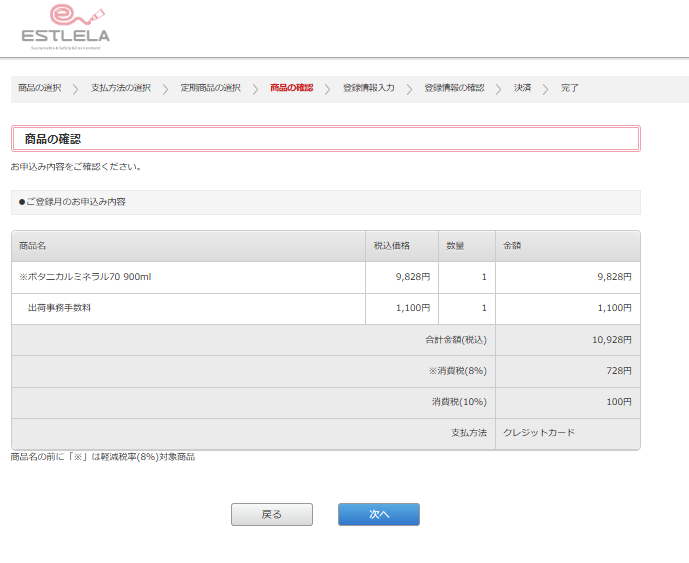Click the 完了 step
This screenshot has width=689, height=563.
click(570, 88)
